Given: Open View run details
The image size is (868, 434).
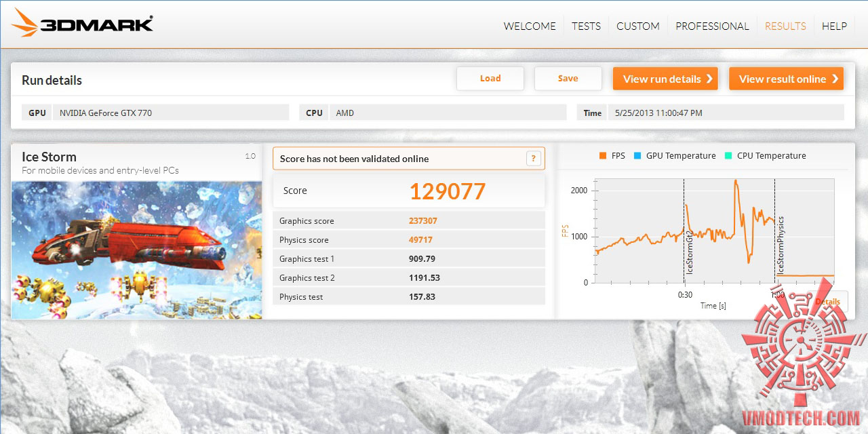Looking at the screenshot, I should pos(666,79).
